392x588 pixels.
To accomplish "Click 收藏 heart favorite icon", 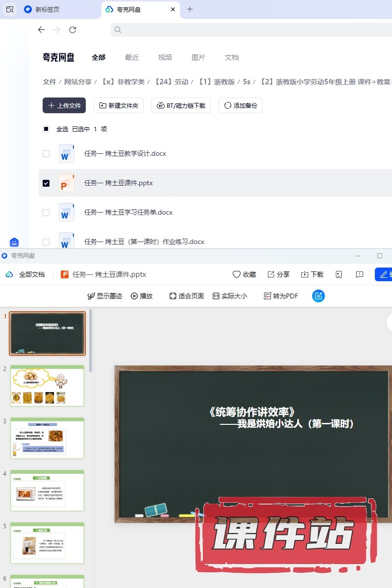I will tap(237, 274).
